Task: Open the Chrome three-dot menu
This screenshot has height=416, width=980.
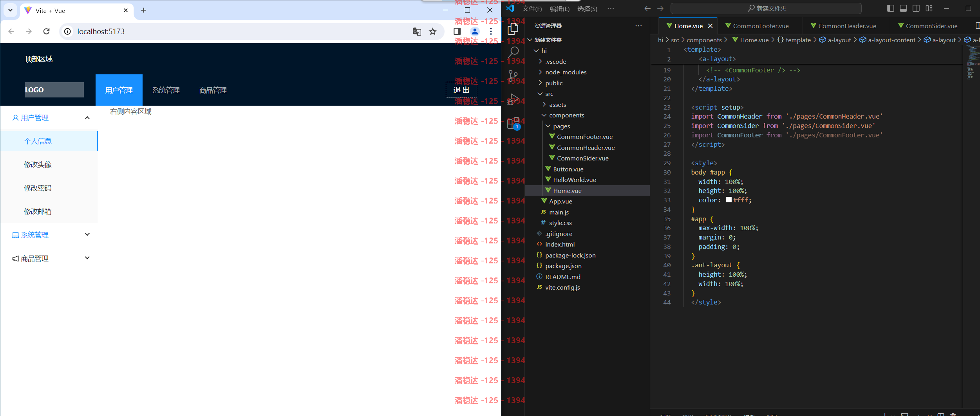Action: click(x=491, y=31)
